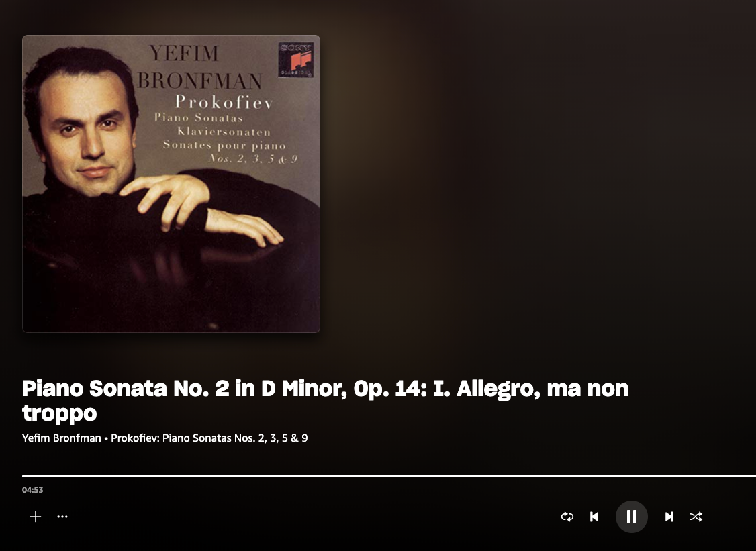Viewport: 756px width, 551px height.
Task: Click Prokofiev heading on the cover art
Action: tap(224, 102)
